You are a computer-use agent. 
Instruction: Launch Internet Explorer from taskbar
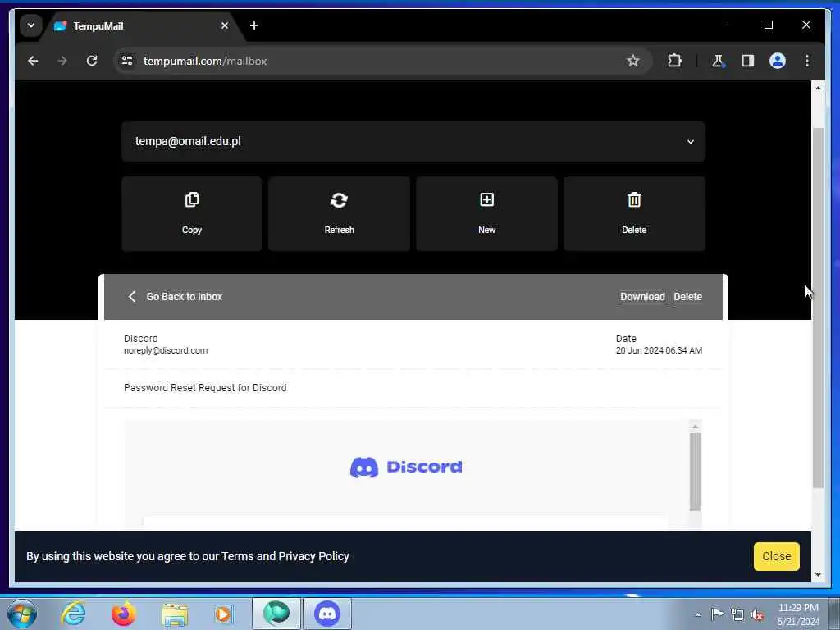click(73, 614)
